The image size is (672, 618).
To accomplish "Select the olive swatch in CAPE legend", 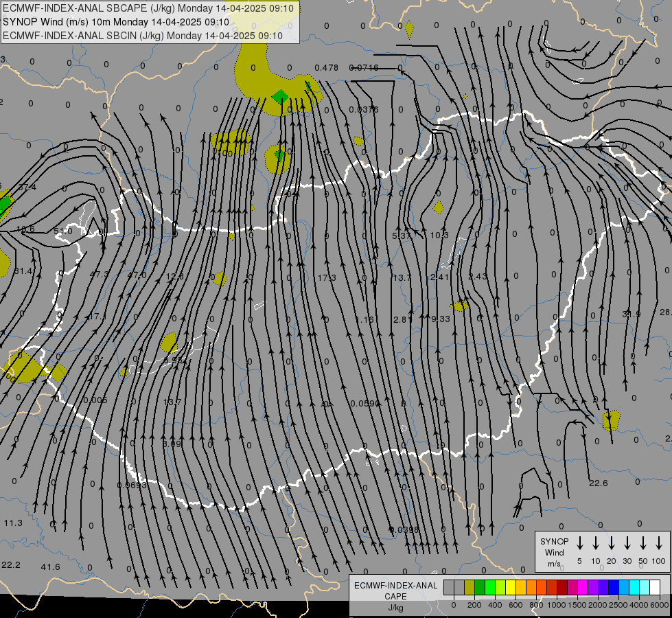I will click(x=470, y=588).
